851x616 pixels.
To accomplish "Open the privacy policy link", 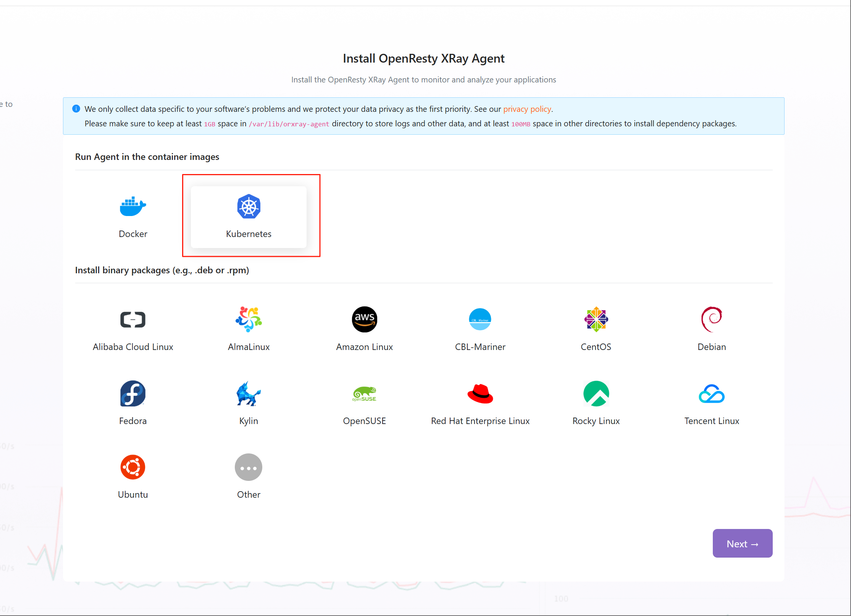I will pyautogui.click(x=527, y=109).
